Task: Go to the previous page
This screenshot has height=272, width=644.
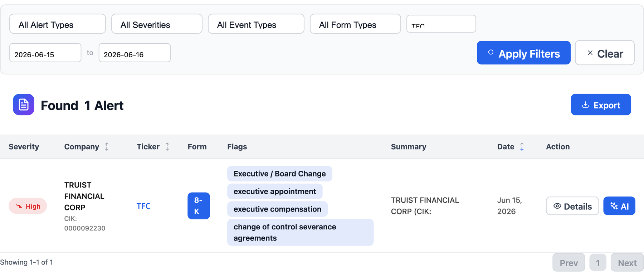Action: pos(569,263)
